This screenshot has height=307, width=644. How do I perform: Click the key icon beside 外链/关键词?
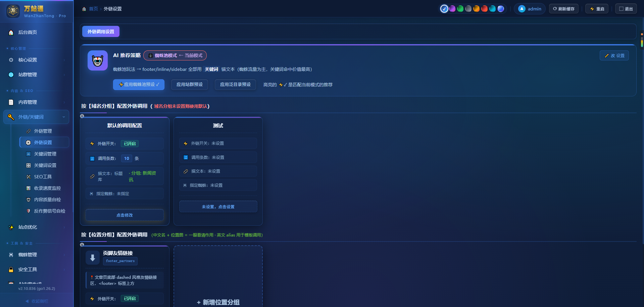click(x=11, y=117)
